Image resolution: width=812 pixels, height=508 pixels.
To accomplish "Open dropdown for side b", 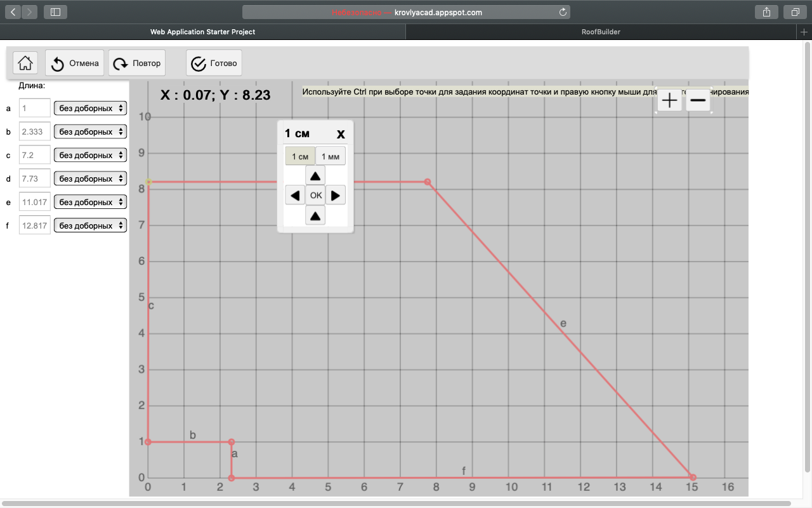I will tap(90, 132).
